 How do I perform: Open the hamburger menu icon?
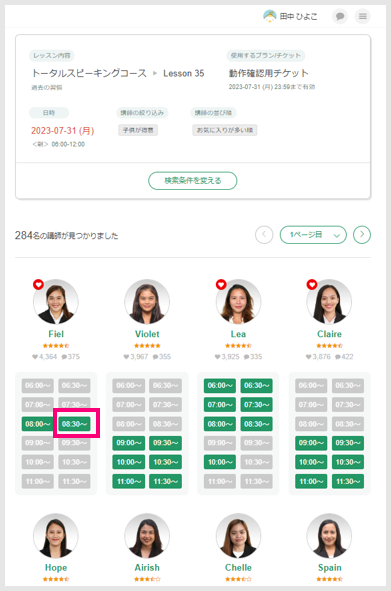[x=362, y=17]
